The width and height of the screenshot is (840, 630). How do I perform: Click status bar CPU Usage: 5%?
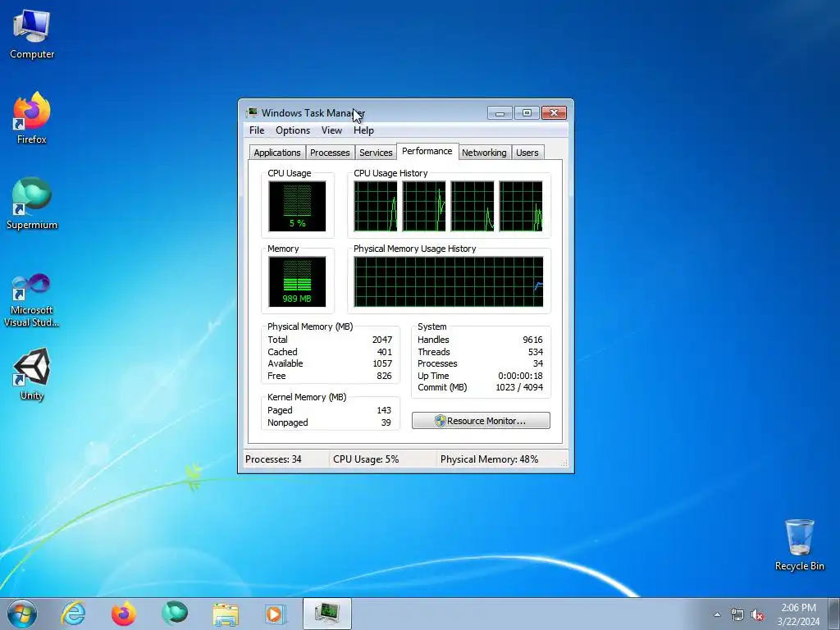pyautogui.click(x=366, y=459)
